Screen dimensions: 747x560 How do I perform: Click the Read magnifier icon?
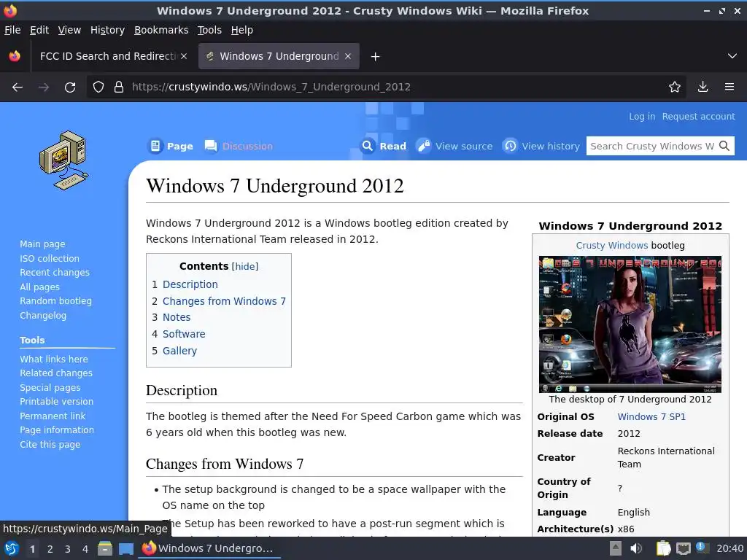[x=368, y=146]
